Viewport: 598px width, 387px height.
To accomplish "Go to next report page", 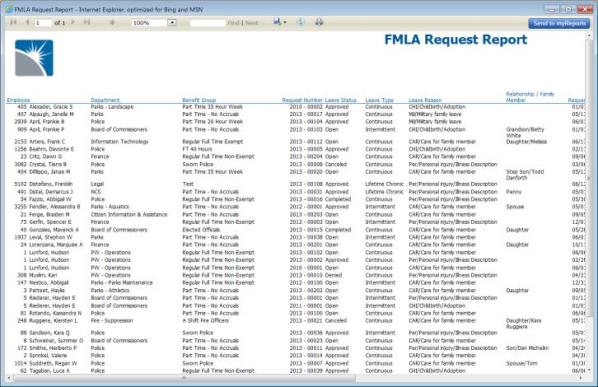I will point(73,22).
